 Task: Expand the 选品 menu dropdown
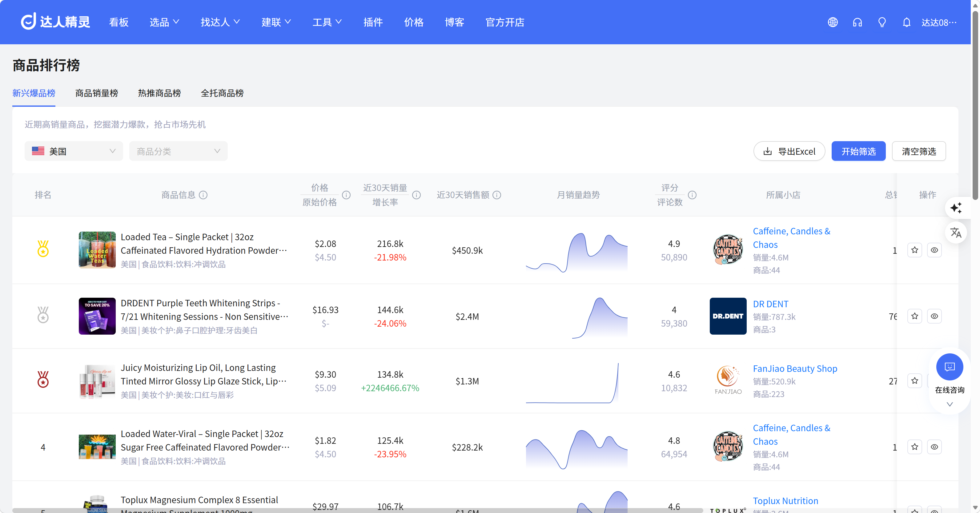click(164, 22)
